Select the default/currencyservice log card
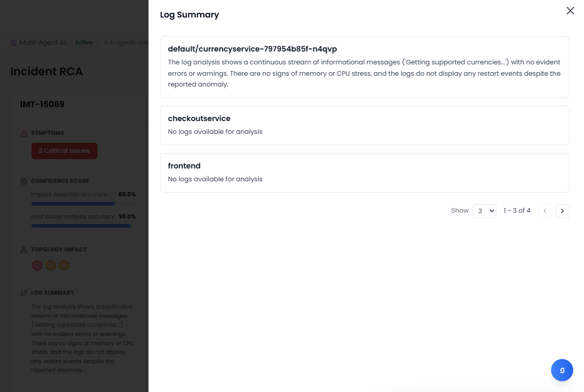The image size is (584, 392). [x=364, y=67]
